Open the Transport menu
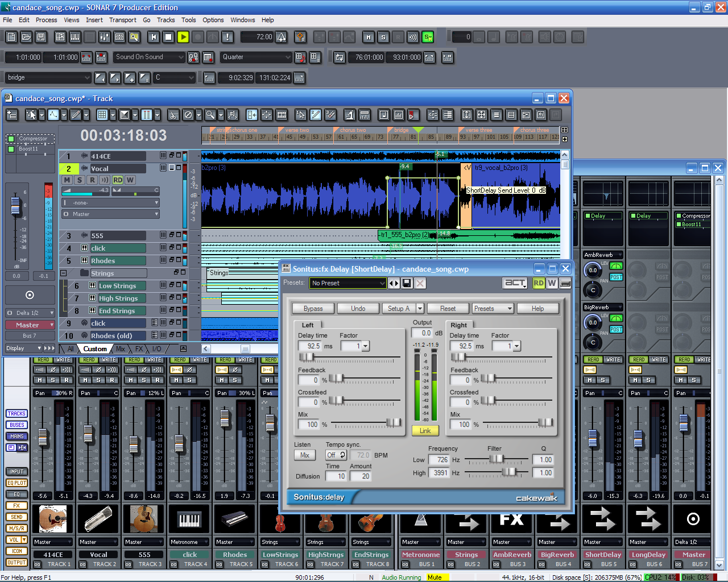This screenshot has width=728, height=582. (123, 20)
